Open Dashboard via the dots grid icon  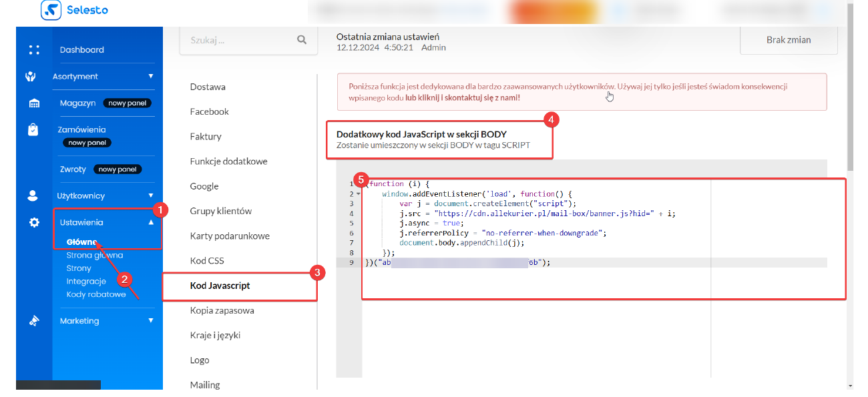coord(34,50)
